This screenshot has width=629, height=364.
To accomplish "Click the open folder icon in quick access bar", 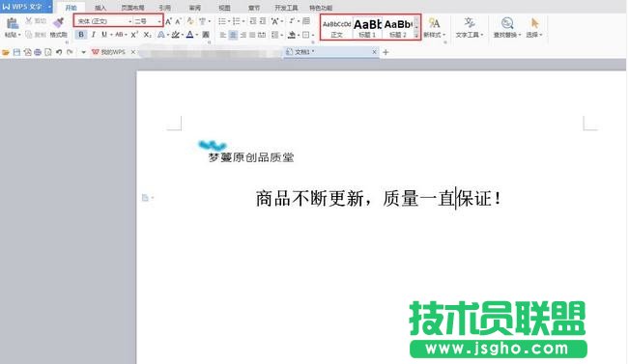I will pos(6,52).
